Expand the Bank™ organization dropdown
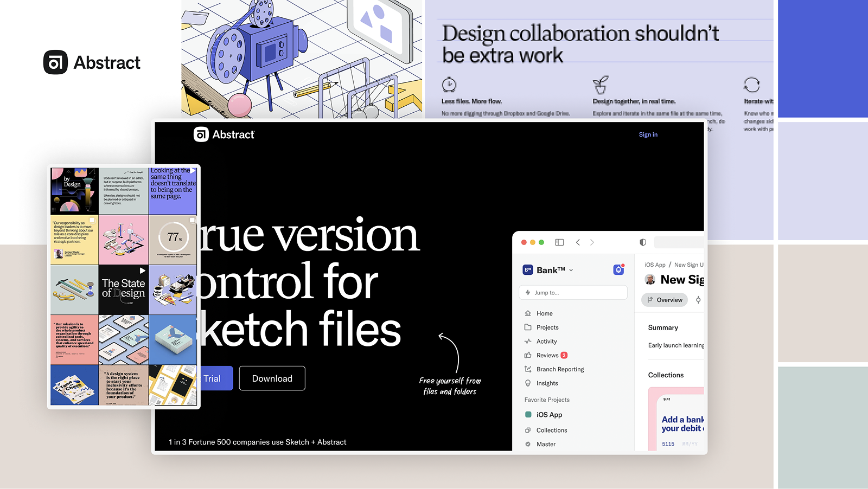 (x=571, y=270)
